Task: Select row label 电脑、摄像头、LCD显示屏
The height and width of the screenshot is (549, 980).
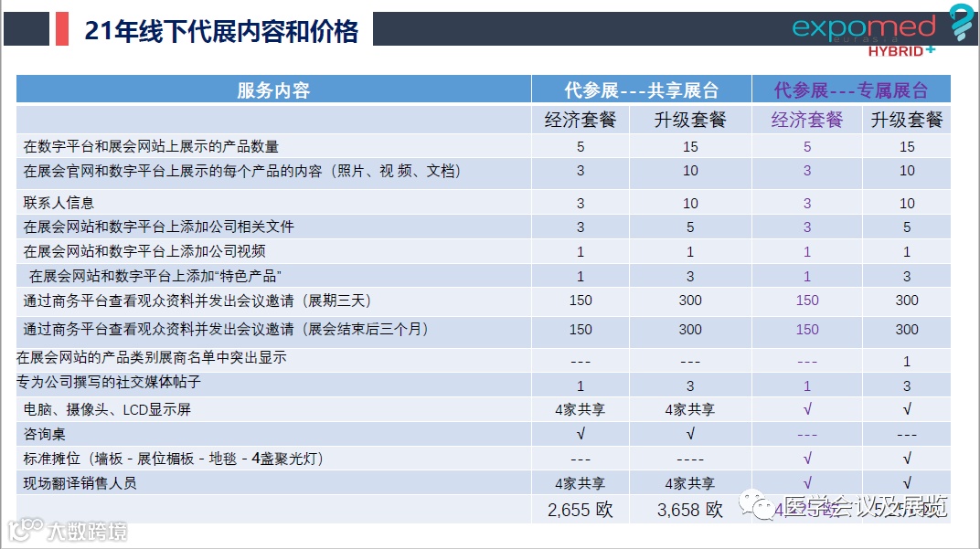Action: pyautogui.click(x=107, y=409)
